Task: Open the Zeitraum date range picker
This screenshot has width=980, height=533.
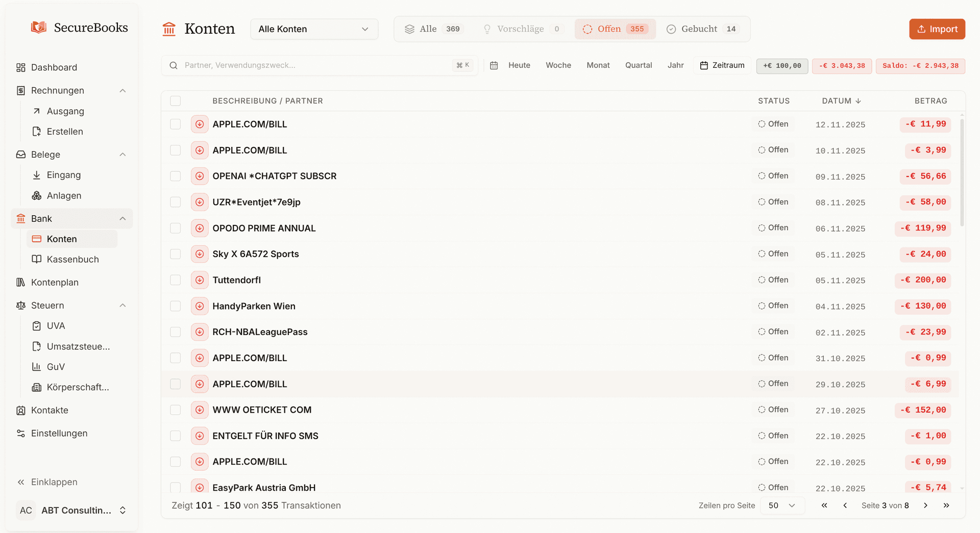Action: (x=722, y=65)
